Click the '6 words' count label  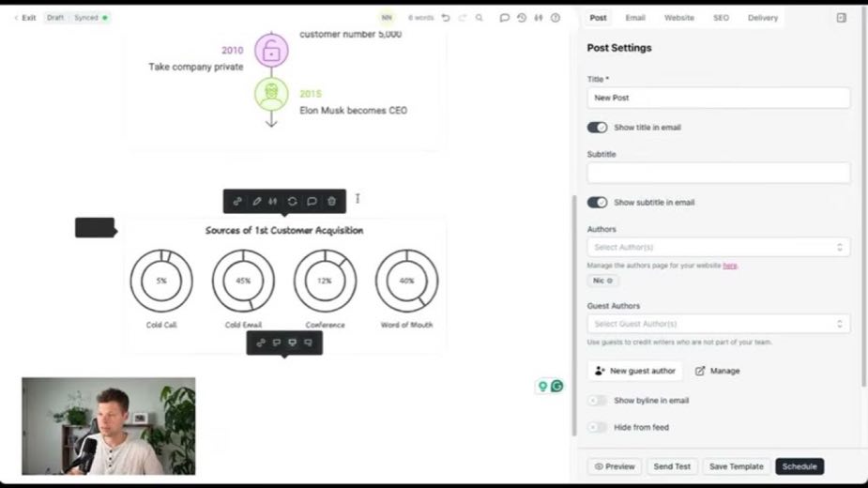click(x=420, y=18)
